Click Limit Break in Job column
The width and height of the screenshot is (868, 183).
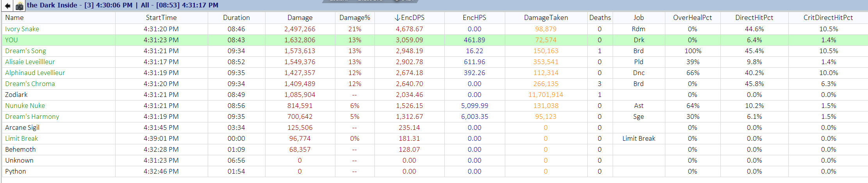[x=639, y=138]
